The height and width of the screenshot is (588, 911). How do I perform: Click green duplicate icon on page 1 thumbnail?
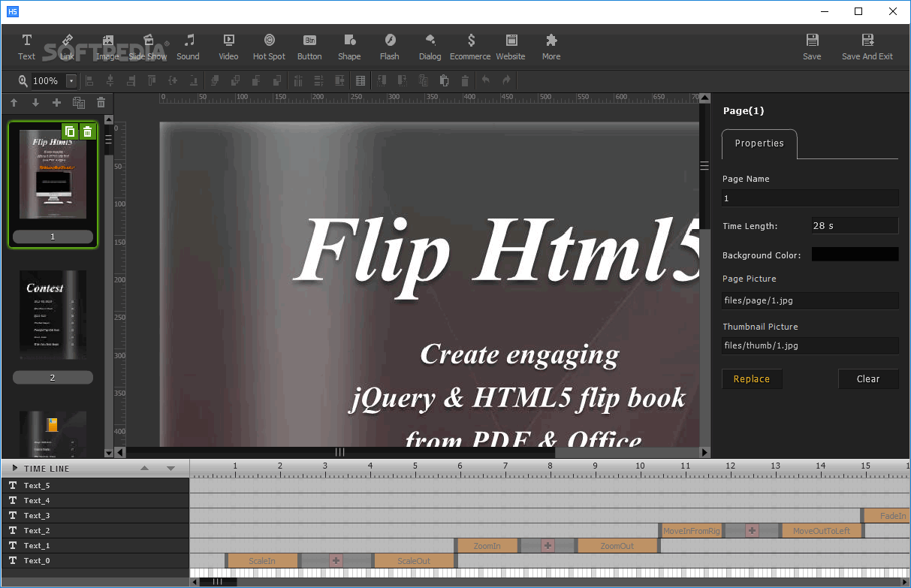[x=69, y=131]
